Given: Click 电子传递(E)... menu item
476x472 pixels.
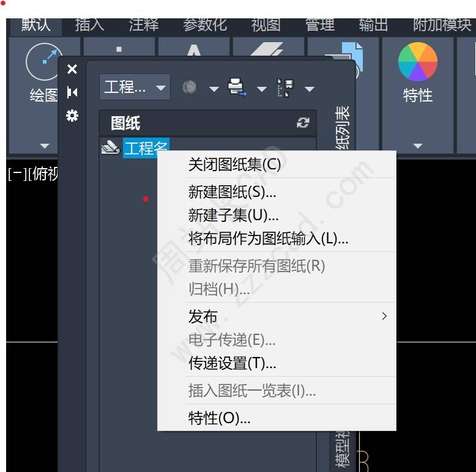Looking at the screenshot, I should click(x=277, y=340).
